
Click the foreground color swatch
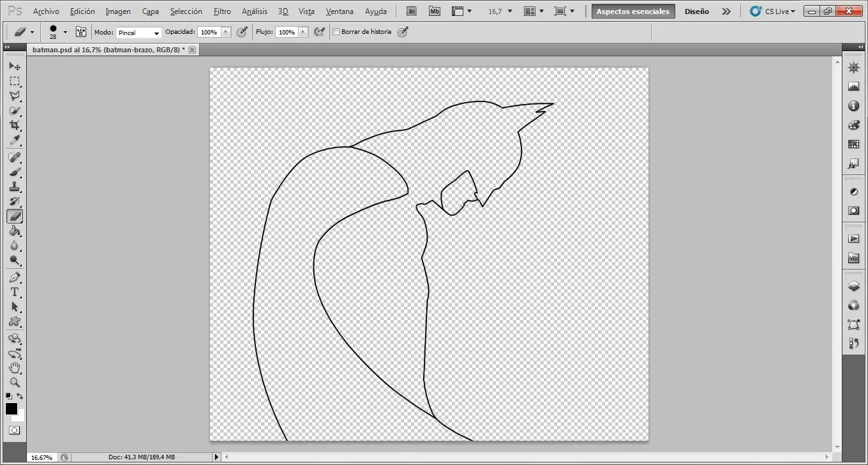pyautogui.click(x=11, y=409)
